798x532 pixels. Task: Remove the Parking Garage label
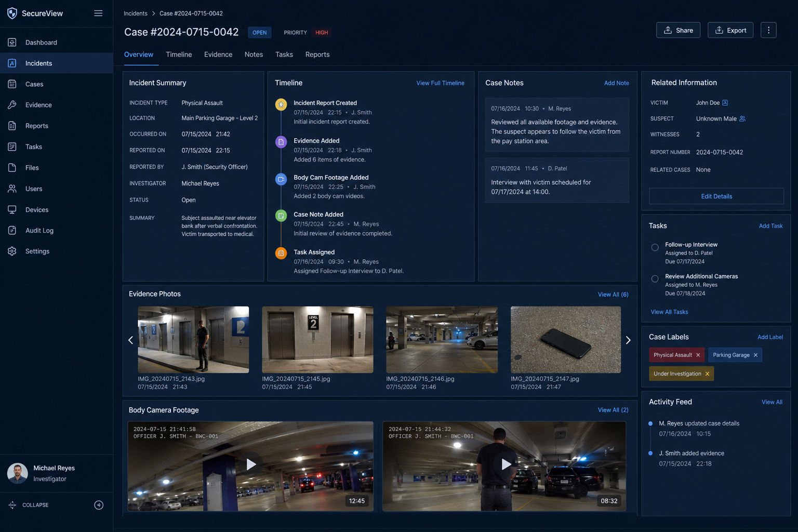coord(756,355)
